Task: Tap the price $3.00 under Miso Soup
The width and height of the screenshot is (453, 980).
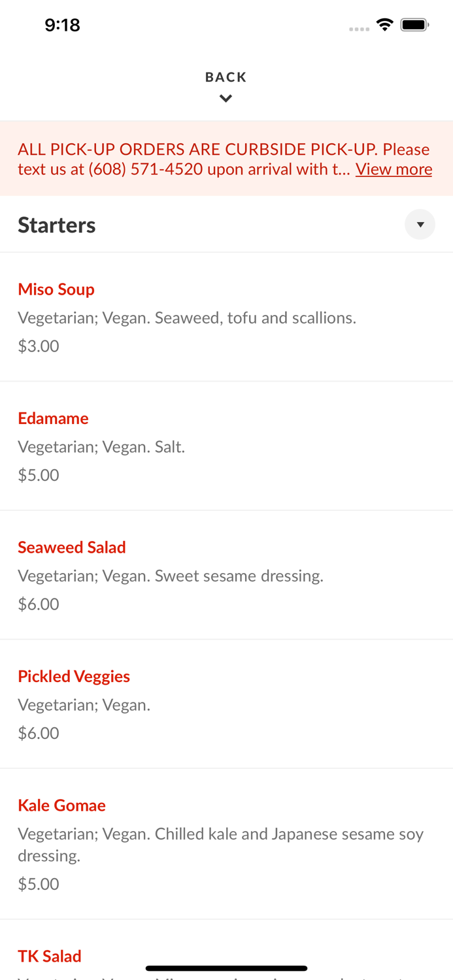Action: 38,346
